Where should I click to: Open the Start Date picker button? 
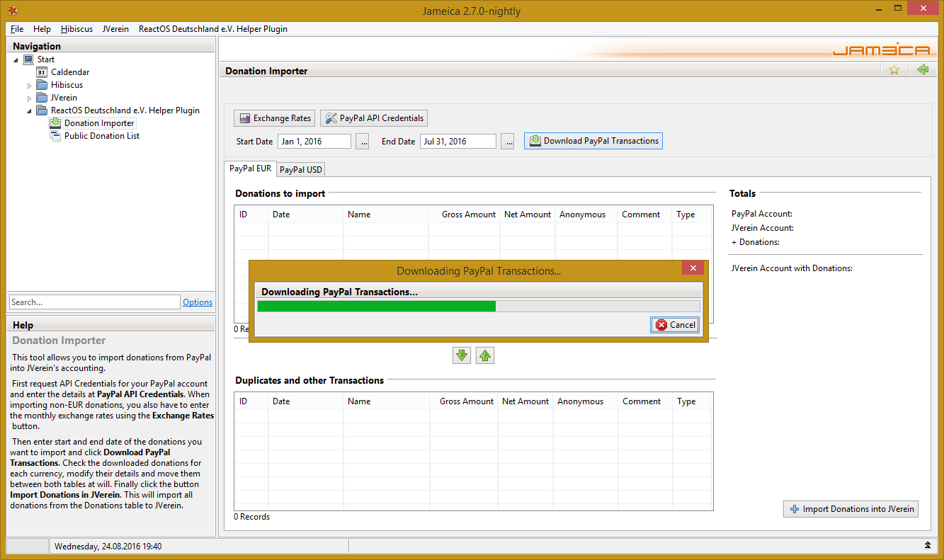coord(363,142)
